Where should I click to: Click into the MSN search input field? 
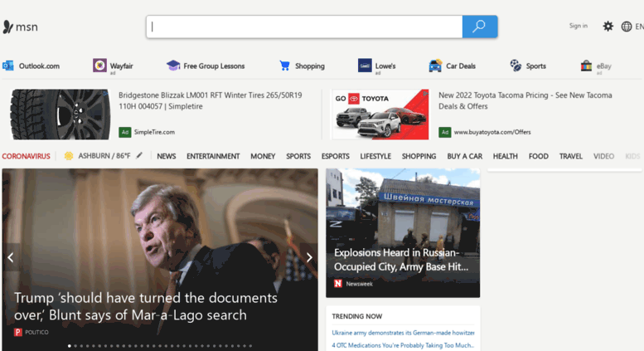[x=304, y=27]
